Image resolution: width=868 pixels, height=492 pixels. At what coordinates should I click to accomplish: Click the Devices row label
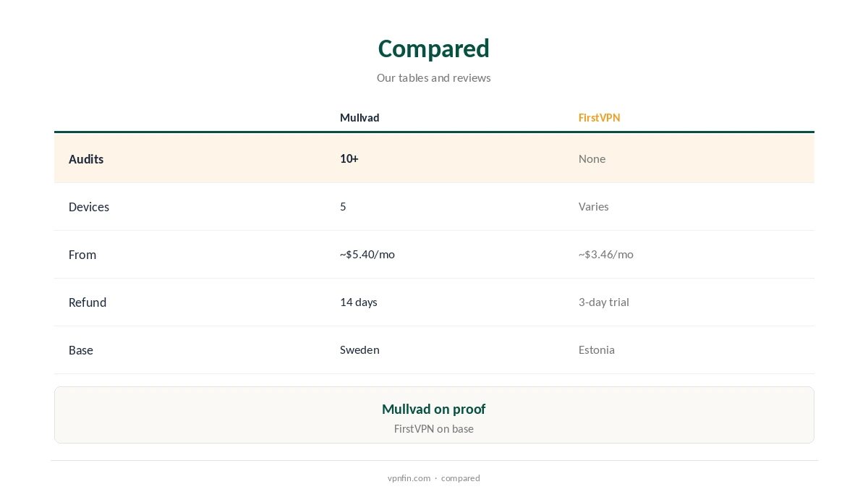point(89,207)
